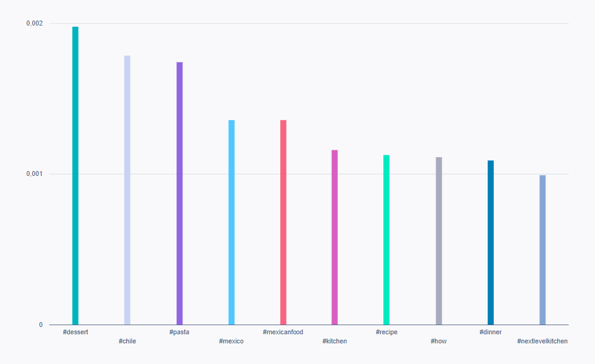The image size is (595, 364).
Task: Click the teal #dessert bar
Action: tap(75, 176)
